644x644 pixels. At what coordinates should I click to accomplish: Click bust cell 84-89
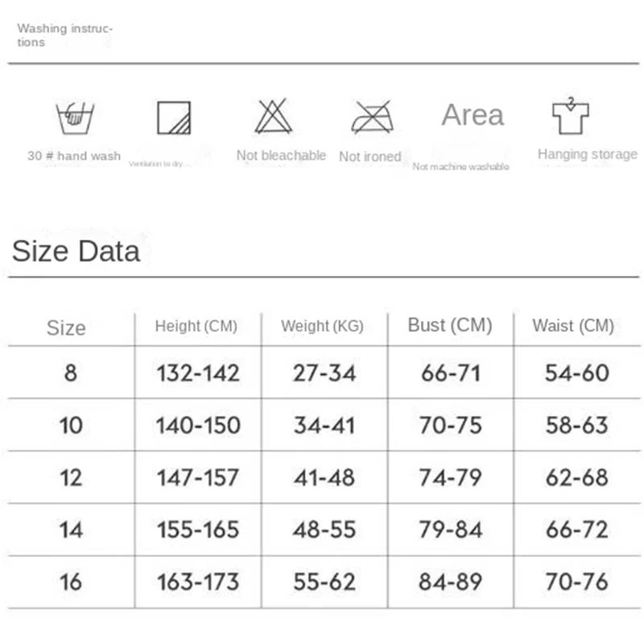[451, 581]
